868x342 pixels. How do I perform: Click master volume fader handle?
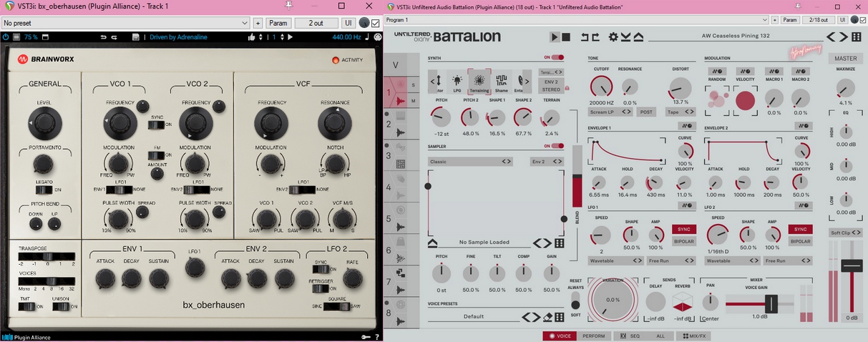coord(852,266)
